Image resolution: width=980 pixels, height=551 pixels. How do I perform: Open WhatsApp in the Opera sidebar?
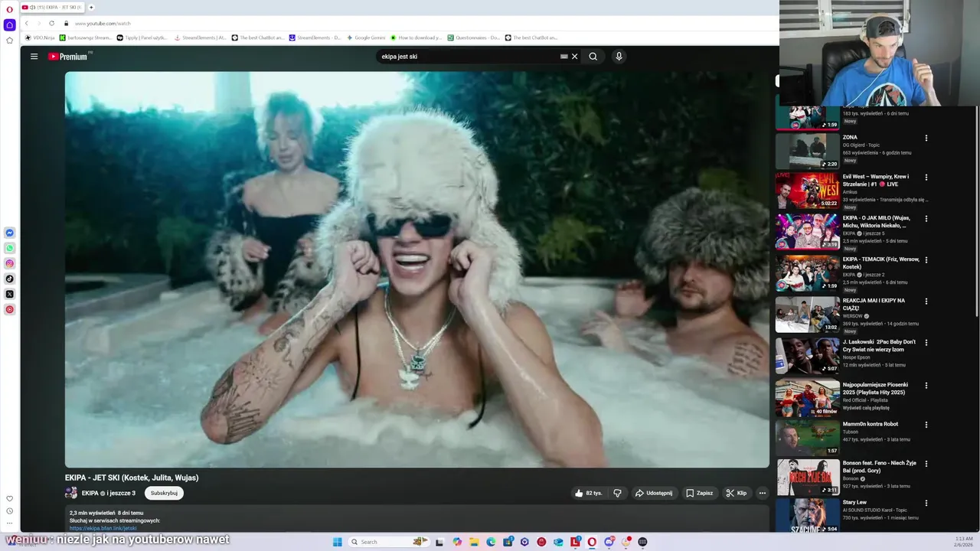point(10,248)
